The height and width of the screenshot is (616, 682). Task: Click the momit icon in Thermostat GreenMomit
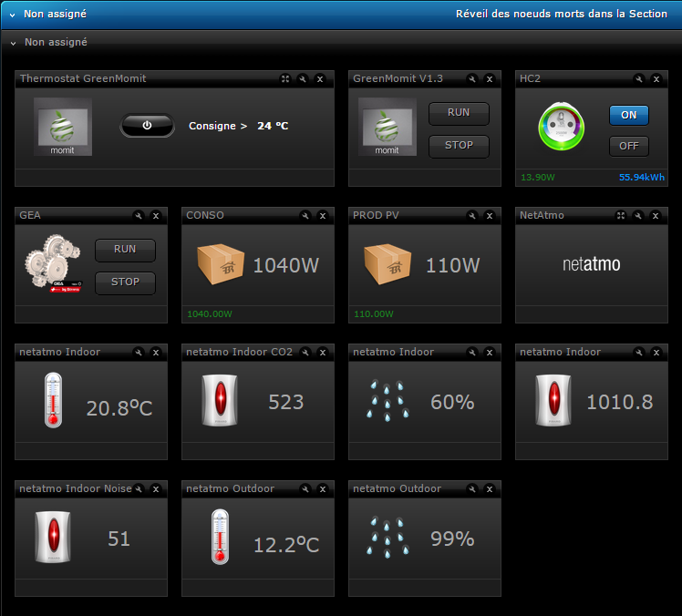pyautogui.click(x=63, y=127)
